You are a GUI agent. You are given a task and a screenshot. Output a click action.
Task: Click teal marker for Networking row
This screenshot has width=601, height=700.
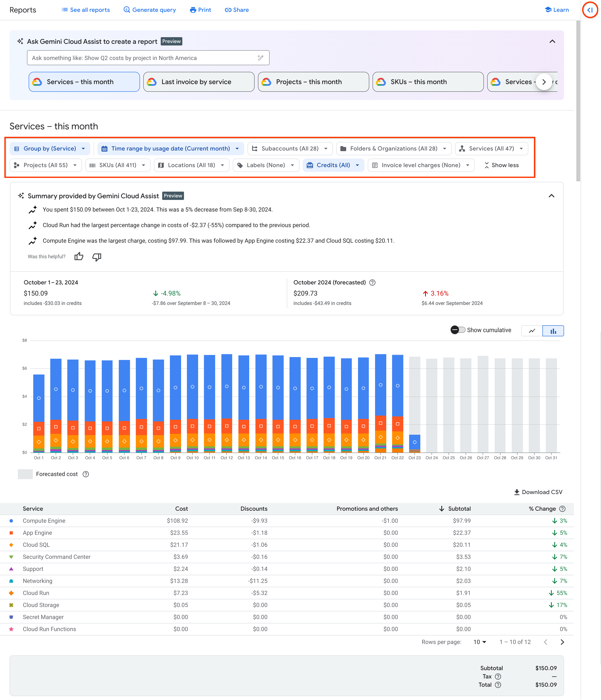tap(11, 581)
